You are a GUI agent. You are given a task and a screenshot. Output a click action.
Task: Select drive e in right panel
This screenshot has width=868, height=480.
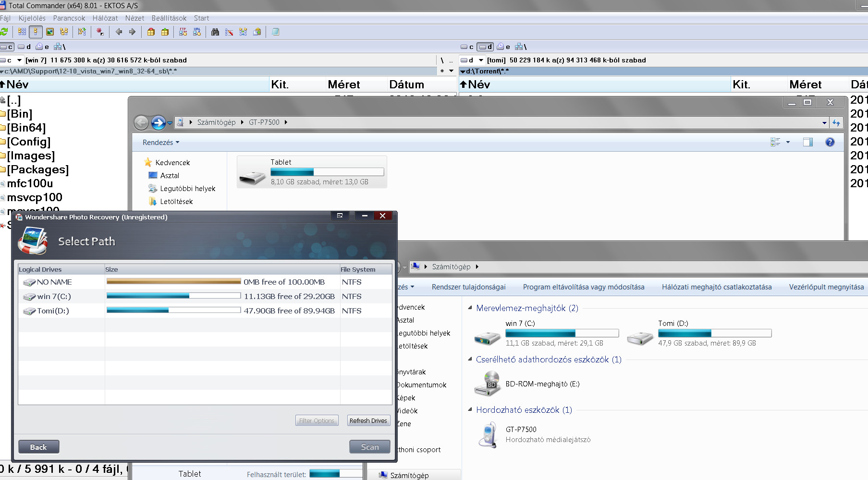(x=503, y=47)
